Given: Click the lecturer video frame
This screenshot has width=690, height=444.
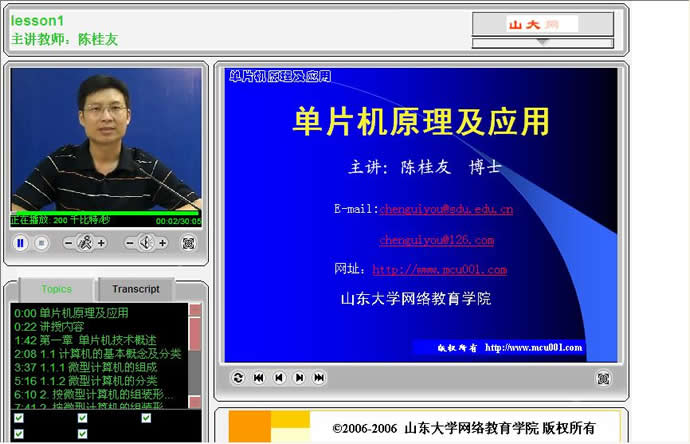Looking at the screenshot, I should click(106, 140).
